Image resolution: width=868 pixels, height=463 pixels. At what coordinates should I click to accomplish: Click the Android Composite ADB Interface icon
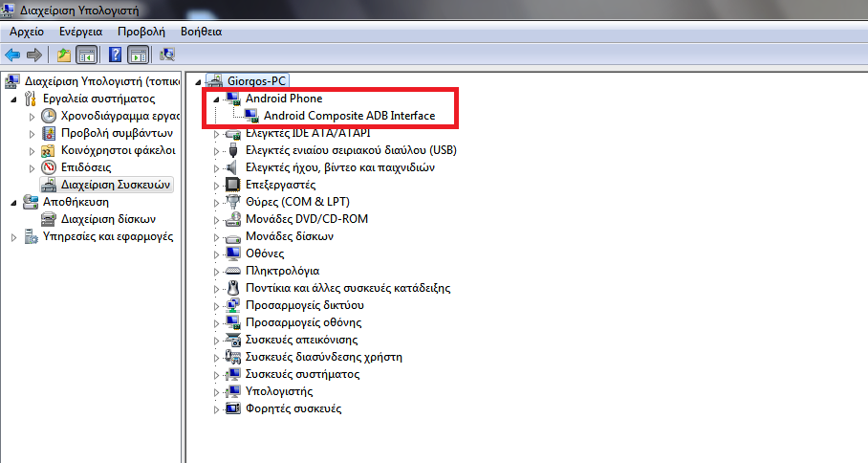click(x=251, y=116)
